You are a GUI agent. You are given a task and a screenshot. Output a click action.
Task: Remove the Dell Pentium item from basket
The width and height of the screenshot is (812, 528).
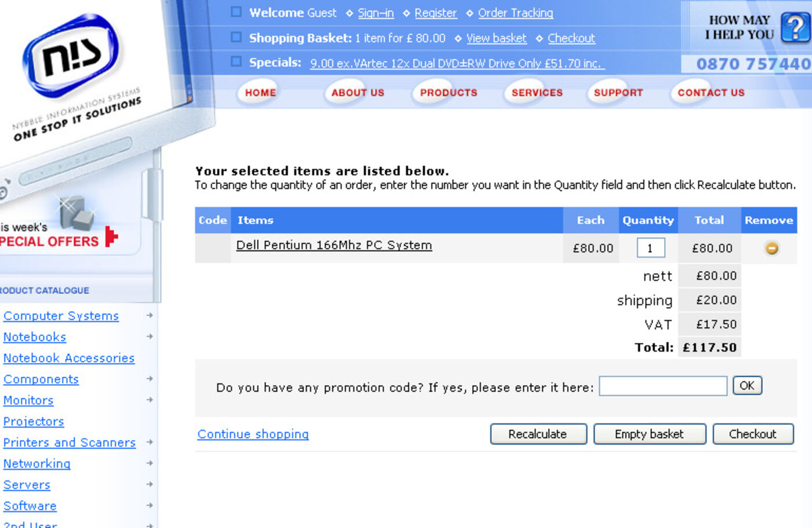771,248
